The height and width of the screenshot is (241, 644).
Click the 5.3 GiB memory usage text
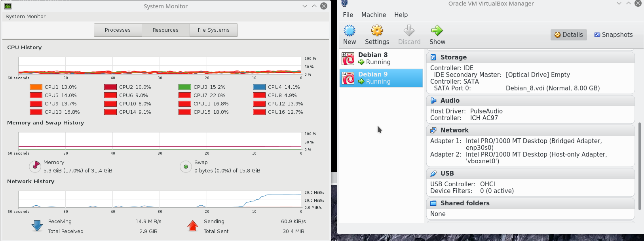pyautogui.click(x=78, y=171)
